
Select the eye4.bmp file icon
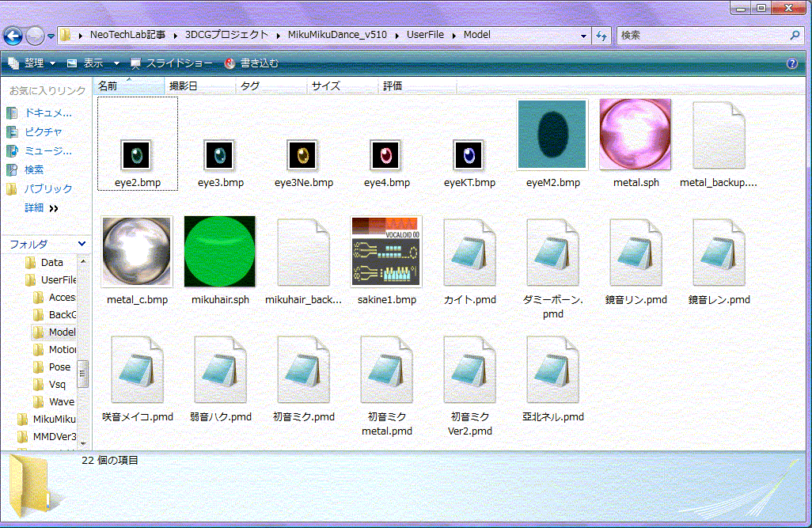pos(385,155)
